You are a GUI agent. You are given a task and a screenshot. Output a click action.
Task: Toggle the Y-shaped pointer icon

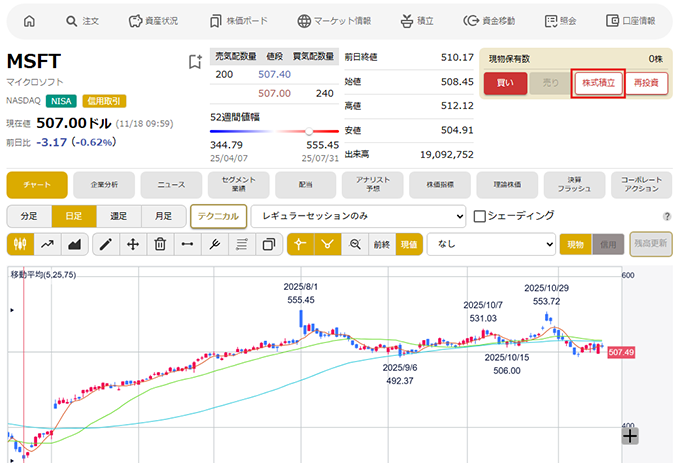[x=327, y=244]
